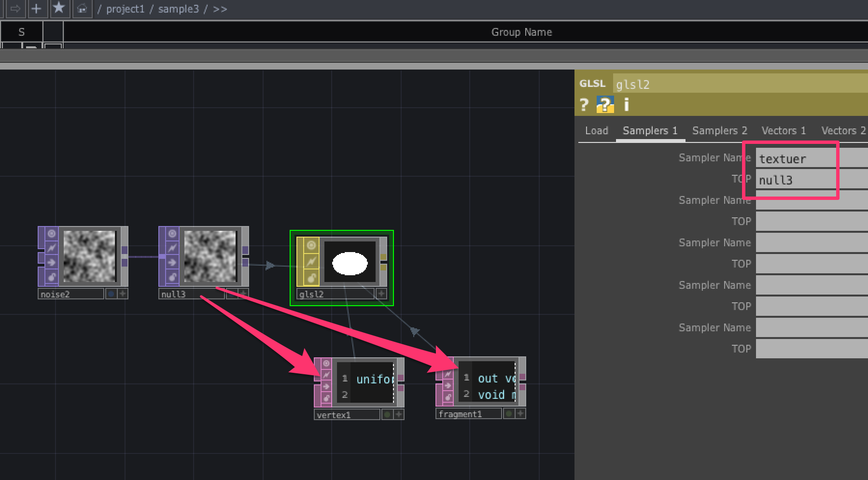Toggle viewer active flag on noise2 node
The width and height of the screenshot is (868, 480).
coord(52,234)
